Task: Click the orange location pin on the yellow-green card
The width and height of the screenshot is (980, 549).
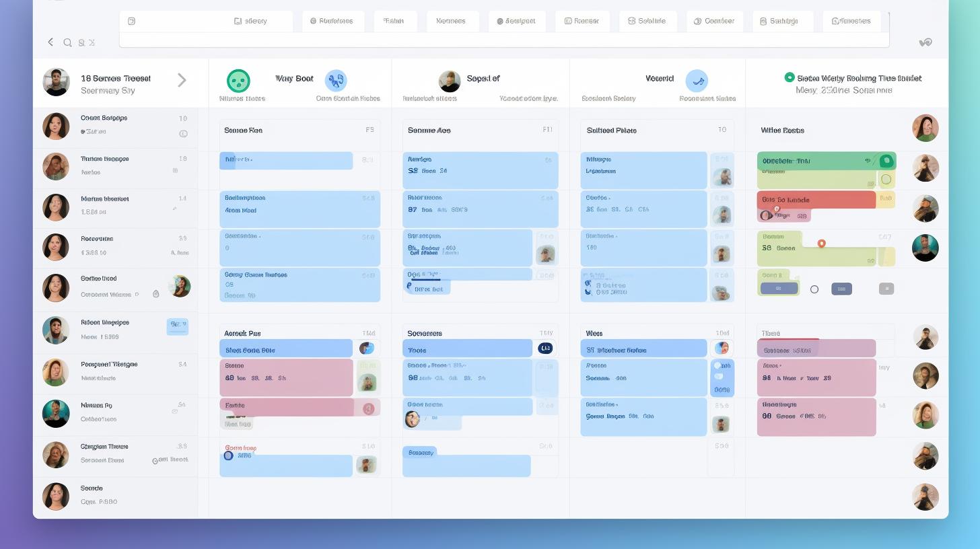Action: [x=821, y=243]
